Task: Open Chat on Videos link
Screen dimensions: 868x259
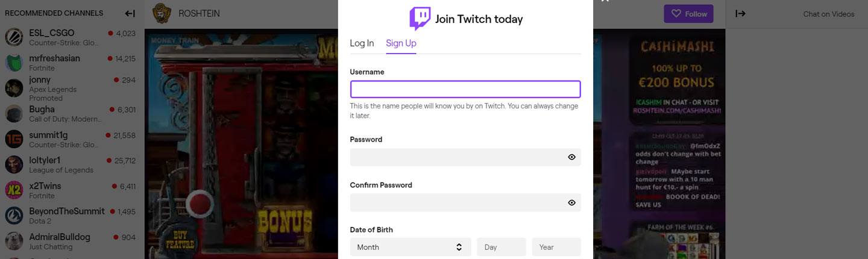Action: pos(829,14)
